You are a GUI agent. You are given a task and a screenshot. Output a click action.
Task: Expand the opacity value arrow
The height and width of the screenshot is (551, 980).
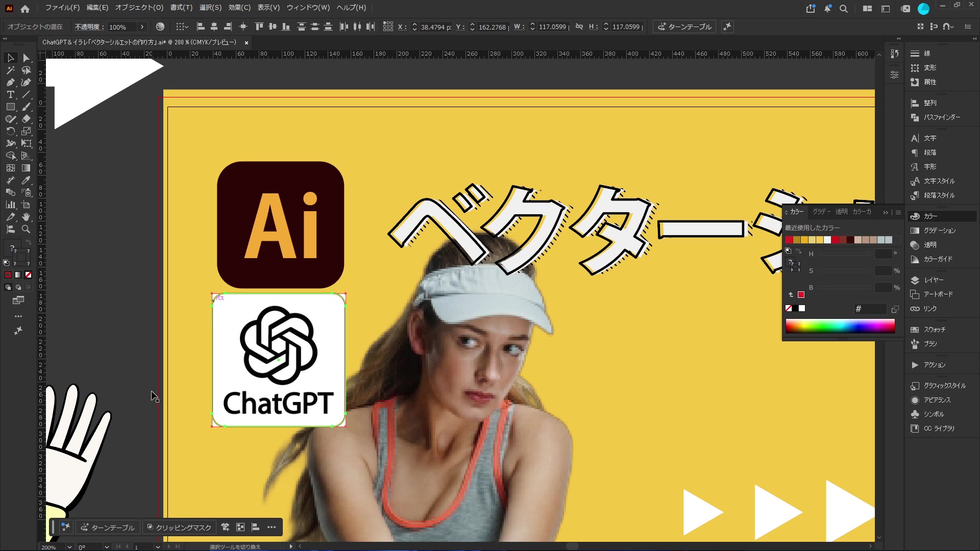pyautogui.click(x=142, y=27)
